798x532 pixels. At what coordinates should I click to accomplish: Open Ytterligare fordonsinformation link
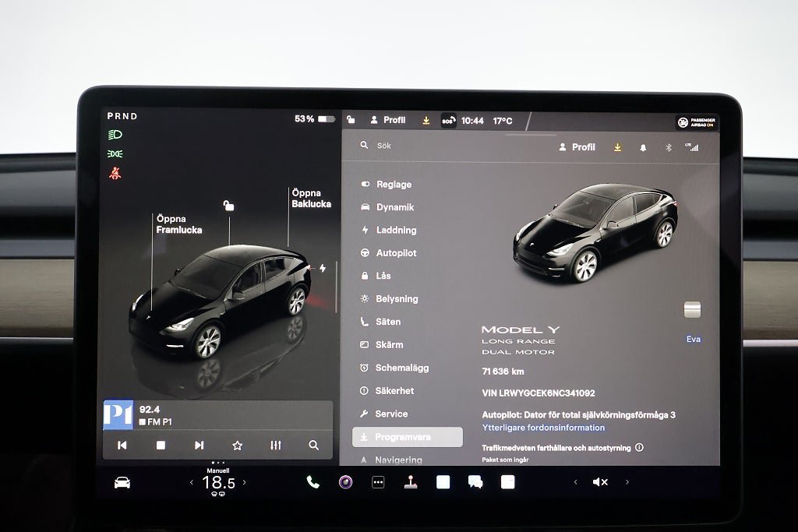click(543, 428)
